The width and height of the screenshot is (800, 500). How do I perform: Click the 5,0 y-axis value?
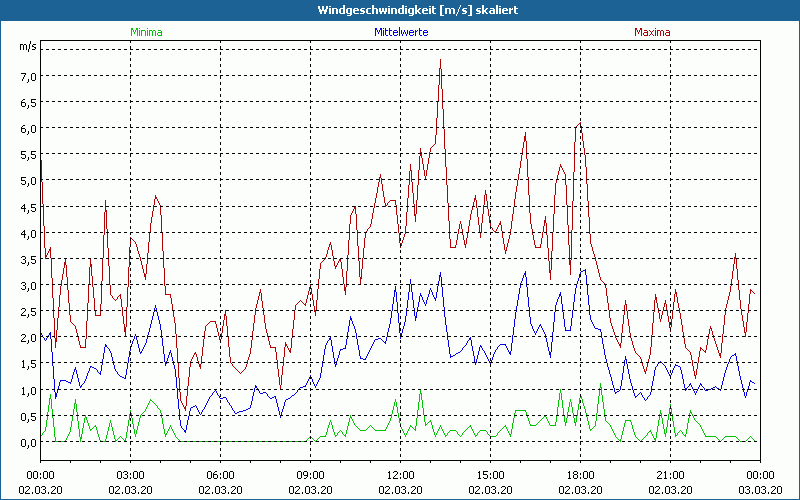(29, 181)
